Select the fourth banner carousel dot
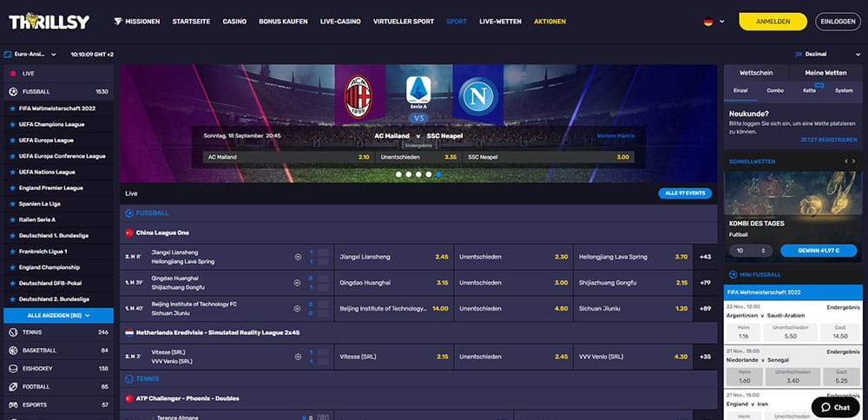Image resolution: width=868 pixels, height=420 pixels. pyautogui.click(x=429, y=174)
